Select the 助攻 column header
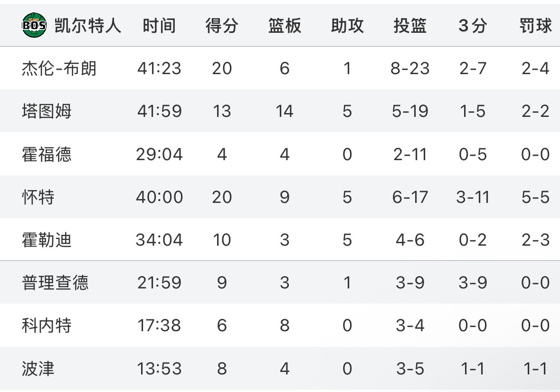This screenshot has width=560, height=392. [x=347, y=26]
